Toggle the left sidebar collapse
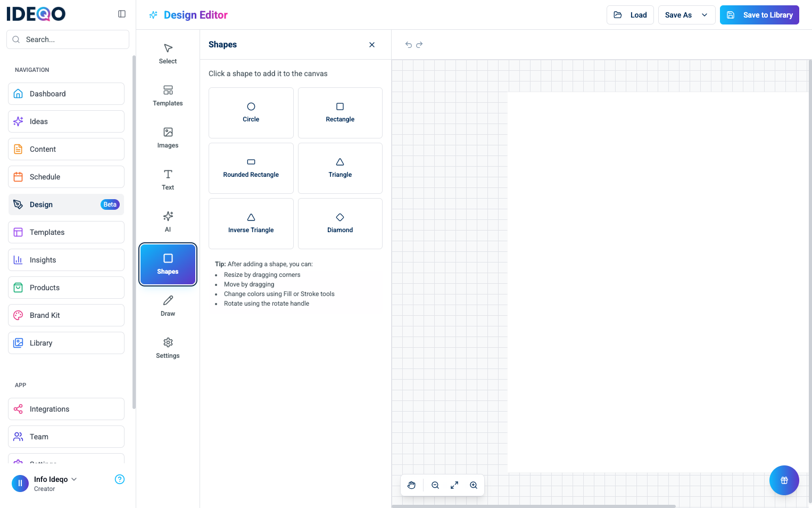The width and height of the screenshot is (812, 508). pyautogui.click(x=122, y=14)
